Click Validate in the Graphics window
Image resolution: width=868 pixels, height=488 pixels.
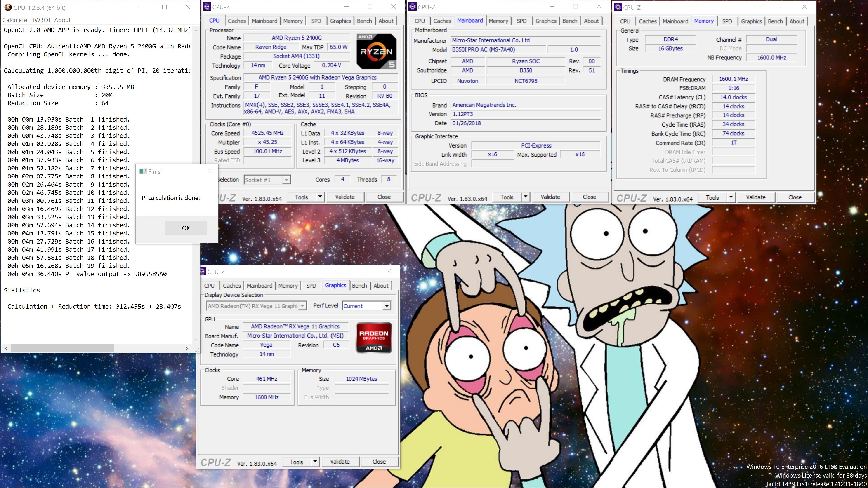point(340,462)
